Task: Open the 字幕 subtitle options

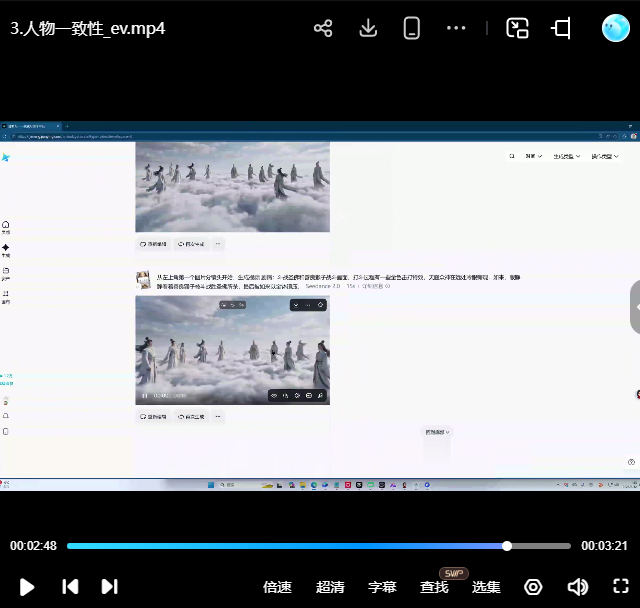Action: click(382, 587)
